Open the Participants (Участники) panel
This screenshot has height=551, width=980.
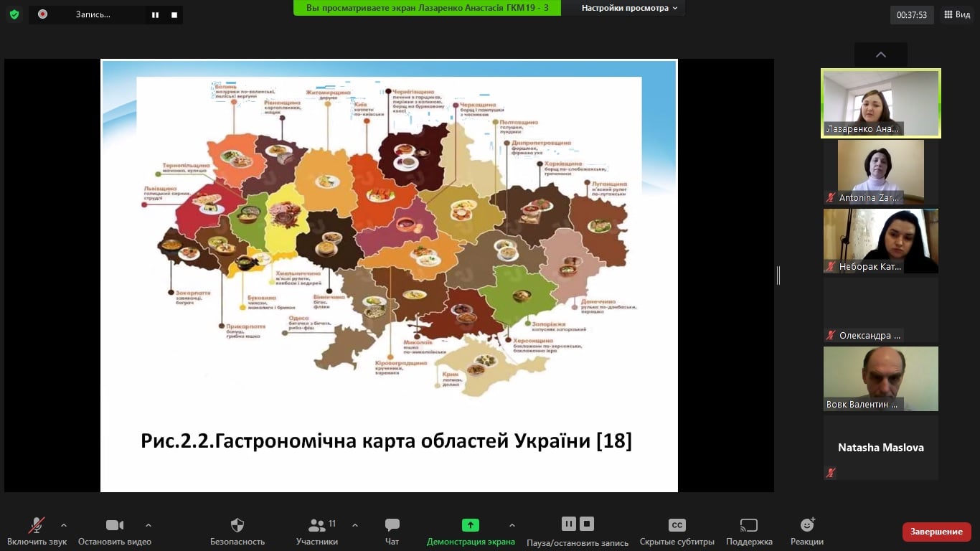click(x=316, y=526)
